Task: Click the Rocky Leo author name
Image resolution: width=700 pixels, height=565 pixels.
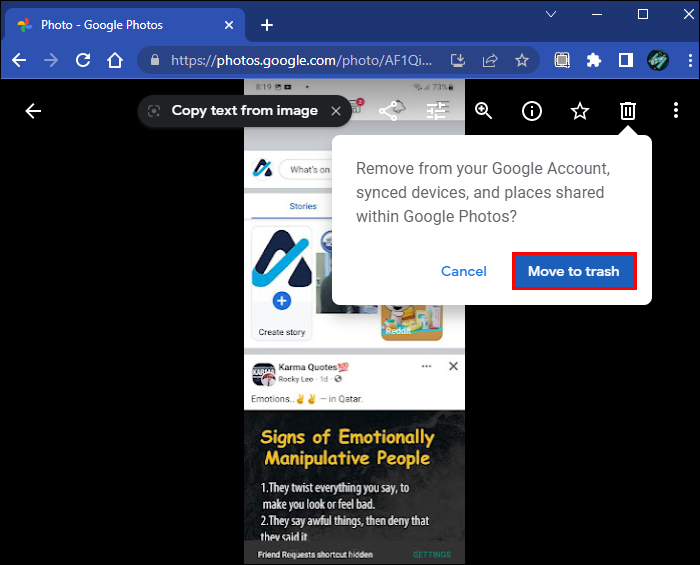Action: [296, 379]
